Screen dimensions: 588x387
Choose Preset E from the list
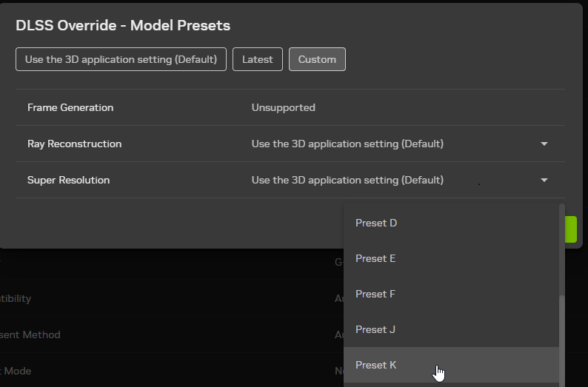[451, 258]
